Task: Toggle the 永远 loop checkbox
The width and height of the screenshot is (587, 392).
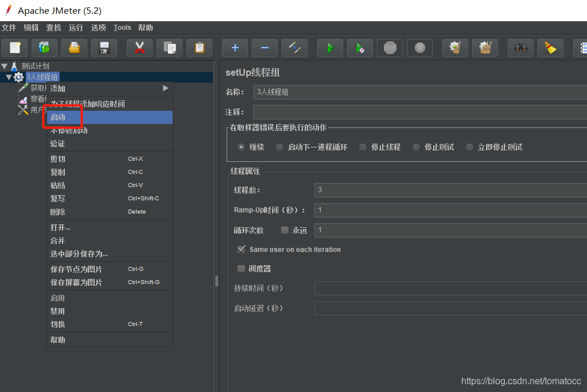Action: click(x=285, y=230)
